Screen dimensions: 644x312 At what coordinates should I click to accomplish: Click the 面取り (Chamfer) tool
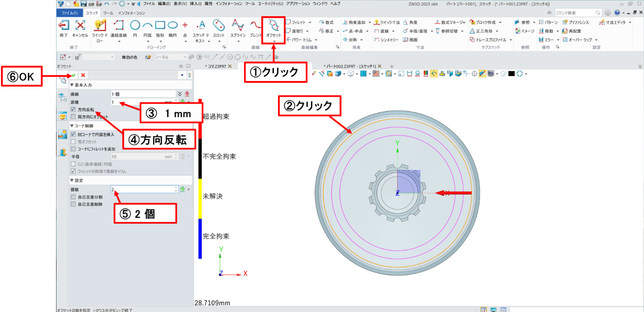click(294, 31)
